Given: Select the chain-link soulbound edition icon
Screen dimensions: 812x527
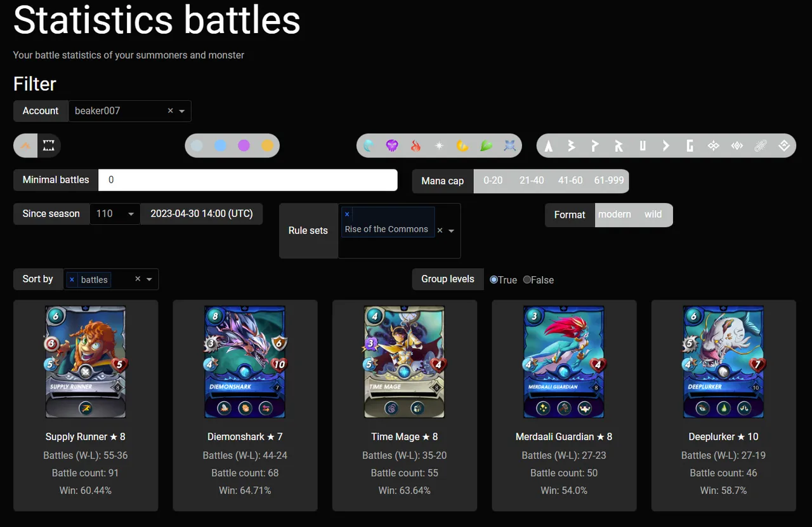Looking at the screenshot, I should pyautogui.click(x=761, y=146).
